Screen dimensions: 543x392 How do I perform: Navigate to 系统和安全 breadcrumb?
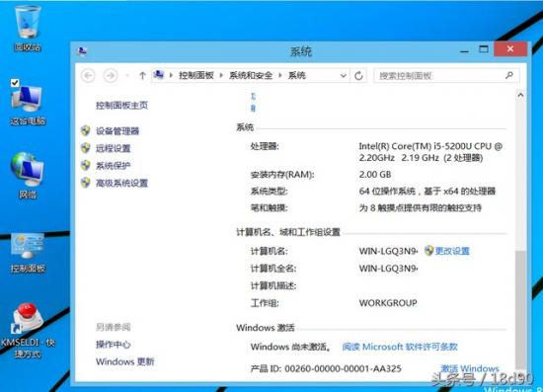coord(251,75)
